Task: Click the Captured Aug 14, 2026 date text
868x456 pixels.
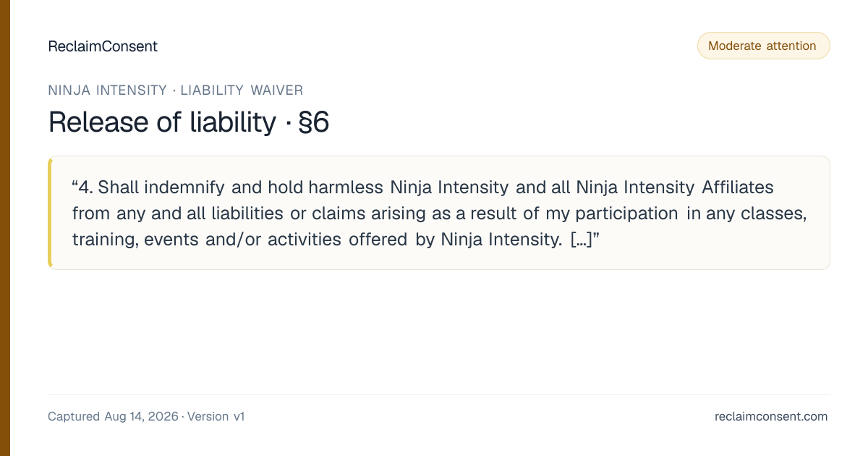Action: pyautogui.click(x=113, y=416)
